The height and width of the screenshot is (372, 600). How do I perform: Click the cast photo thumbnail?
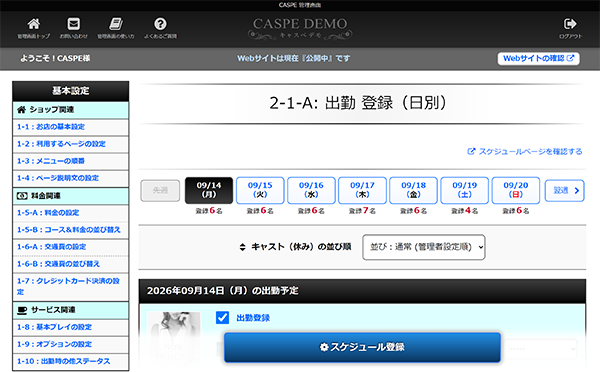click(x=174, y=337)
